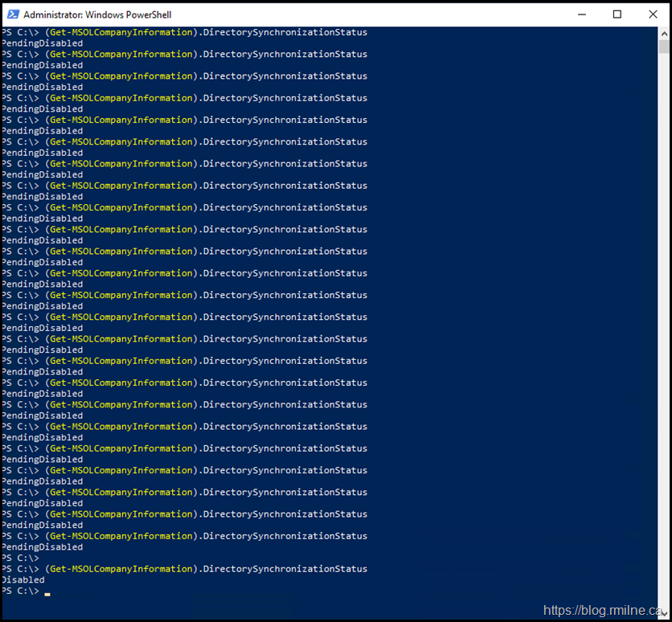
Task: Click the yellow Get-MSOLCompanyInformation text directly above 'Disabled'
Action: [122, 569]
